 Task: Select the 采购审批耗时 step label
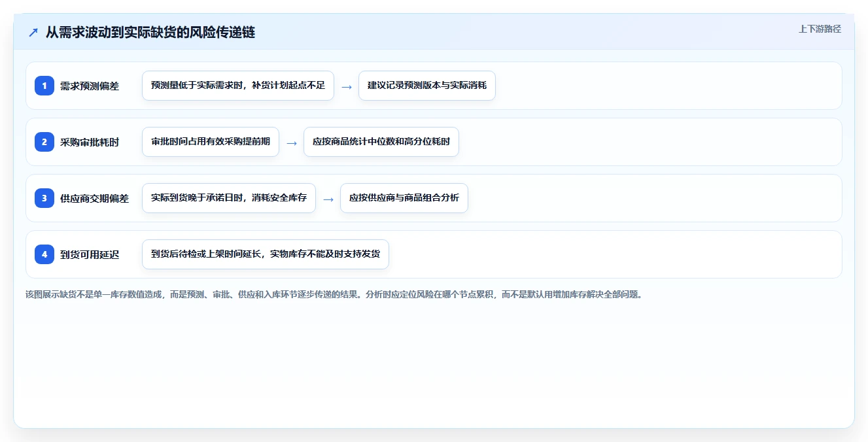pos(90,142)
